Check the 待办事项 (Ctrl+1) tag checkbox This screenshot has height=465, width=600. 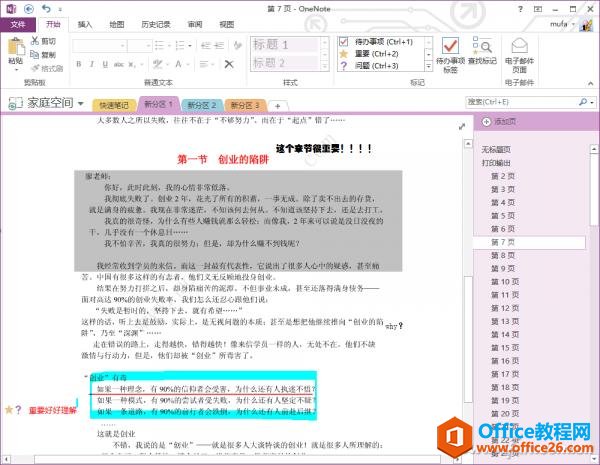[x=342, y=42]
